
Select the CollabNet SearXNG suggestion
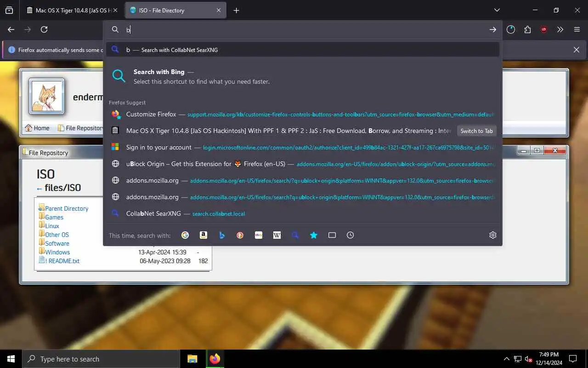(303, 213)
